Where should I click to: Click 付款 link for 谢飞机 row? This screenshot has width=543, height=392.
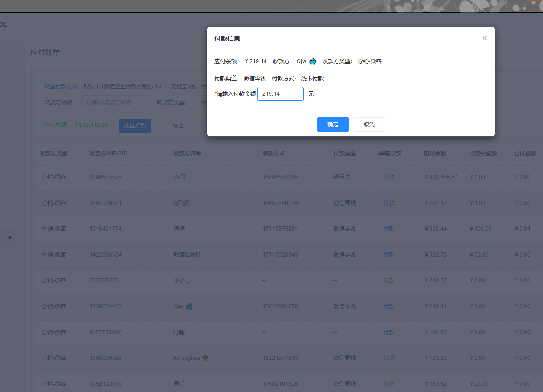pos(389,203)
